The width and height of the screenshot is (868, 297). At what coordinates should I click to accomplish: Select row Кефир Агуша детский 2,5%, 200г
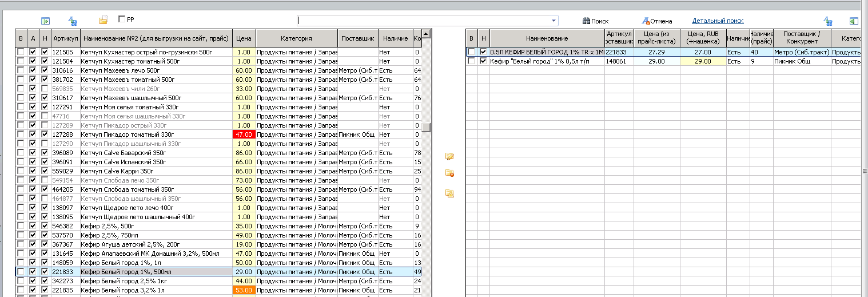tap(218, 244)
